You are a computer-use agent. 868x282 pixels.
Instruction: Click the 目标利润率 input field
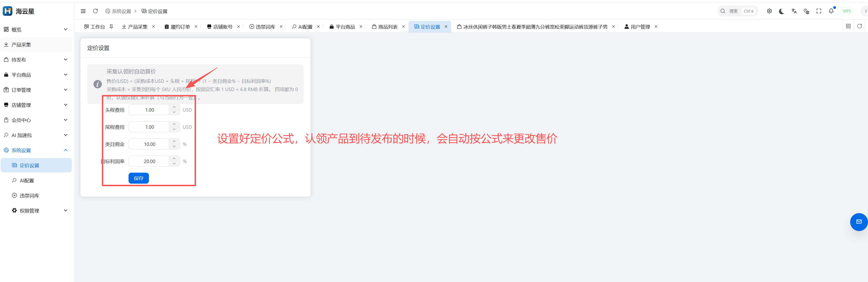tap(149, 161)
